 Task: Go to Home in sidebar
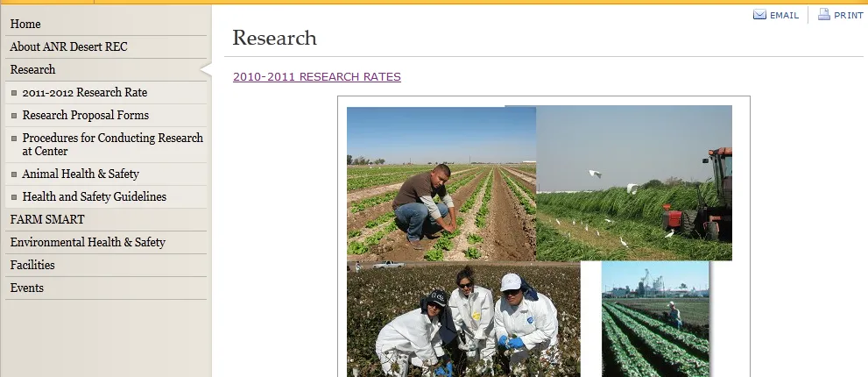coord(25,24)
